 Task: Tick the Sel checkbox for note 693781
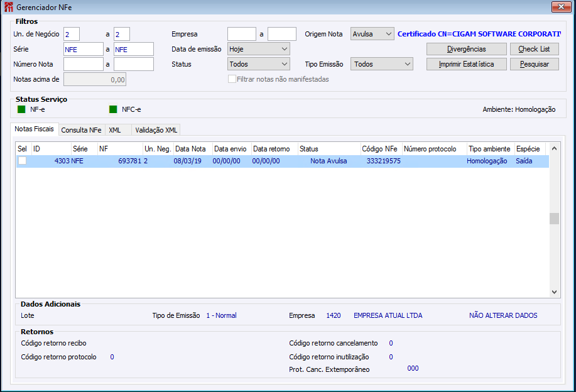pos(23,161)
